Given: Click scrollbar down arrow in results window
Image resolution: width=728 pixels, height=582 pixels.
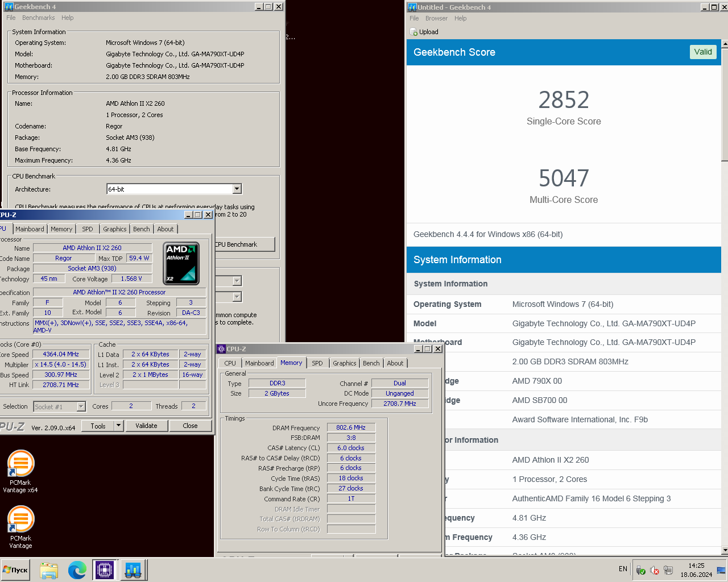Looking at the screenshot, I should [x=725, y=550].
